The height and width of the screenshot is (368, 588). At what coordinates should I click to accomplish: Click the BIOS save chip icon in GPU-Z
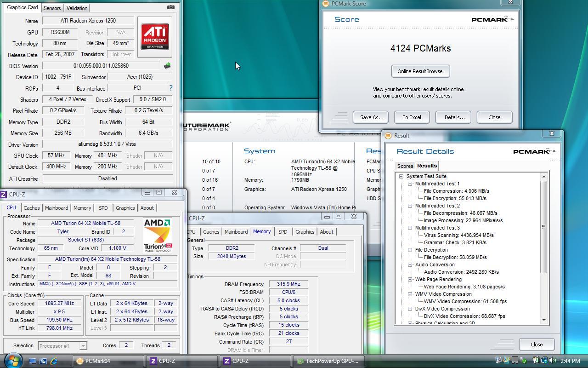tap(167, 66)
